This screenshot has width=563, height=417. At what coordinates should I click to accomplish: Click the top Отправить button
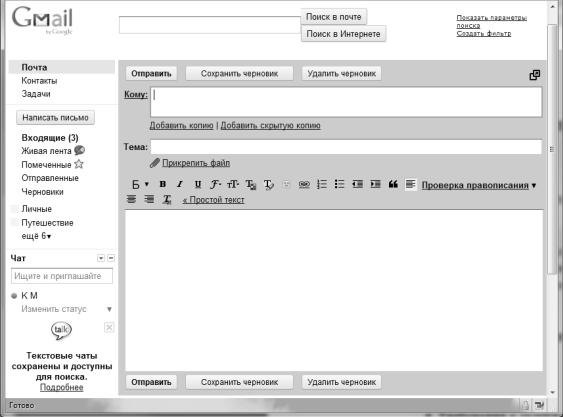tap(151, 74)
